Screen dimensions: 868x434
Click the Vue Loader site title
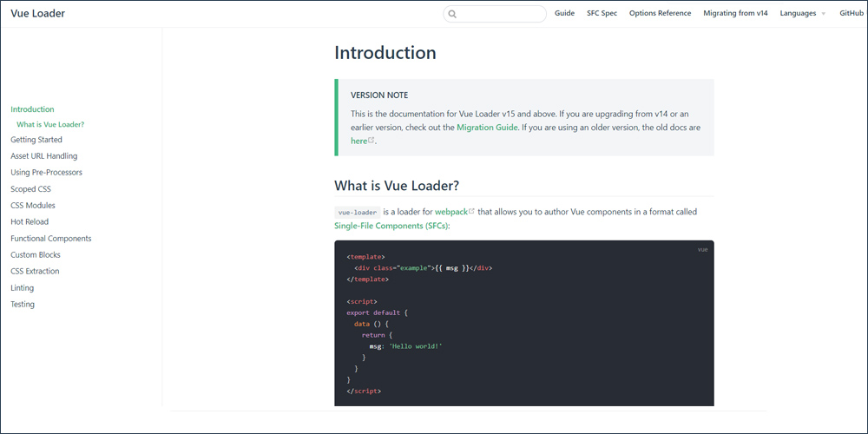[x=37, y=13]
